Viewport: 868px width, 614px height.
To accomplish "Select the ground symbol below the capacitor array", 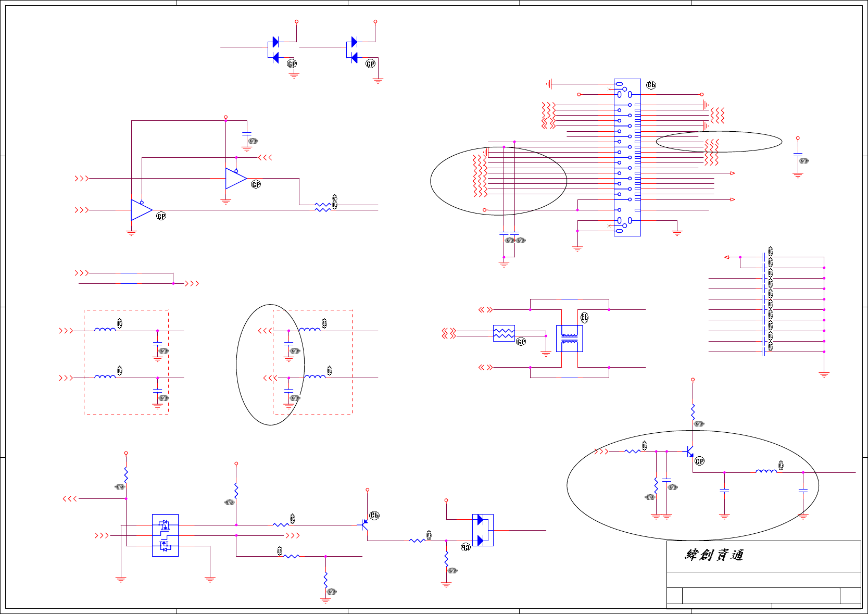I will 824,374.
